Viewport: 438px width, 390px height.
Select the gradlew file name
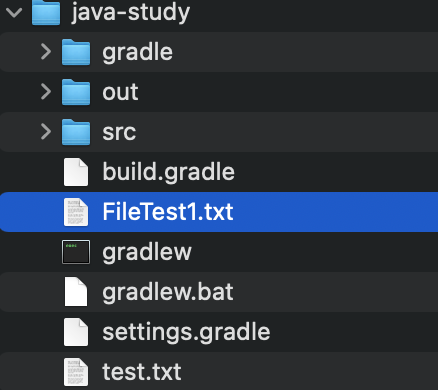pos(147,252)
